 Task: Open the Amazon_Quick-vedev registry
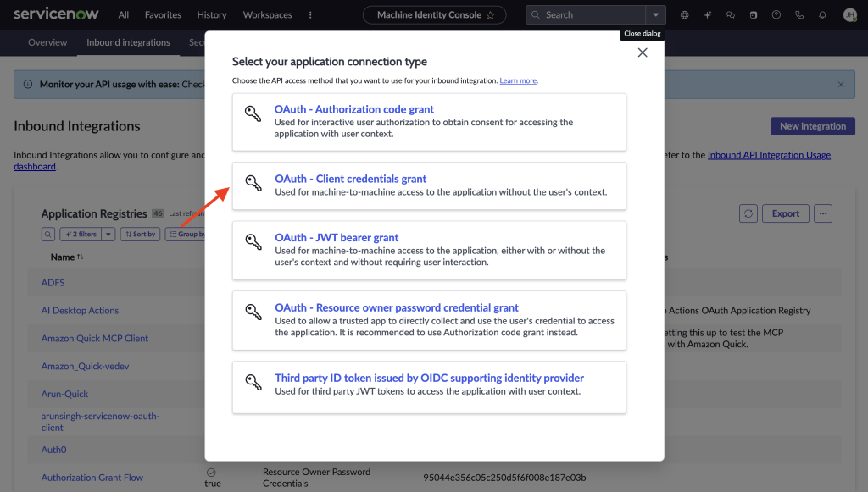click(x=86, y=366)
